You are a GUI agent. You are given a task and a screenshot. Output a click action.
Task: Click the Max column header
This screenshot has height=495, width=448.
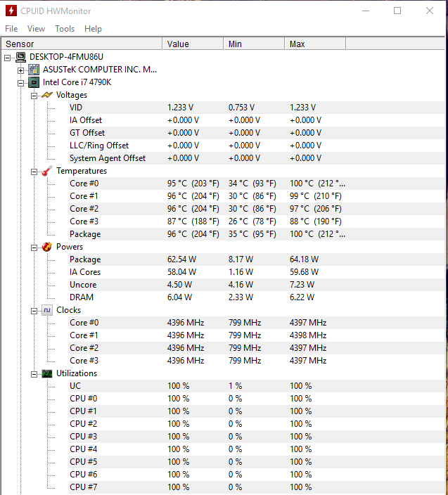pyautogui.click(x=315, y=44)
